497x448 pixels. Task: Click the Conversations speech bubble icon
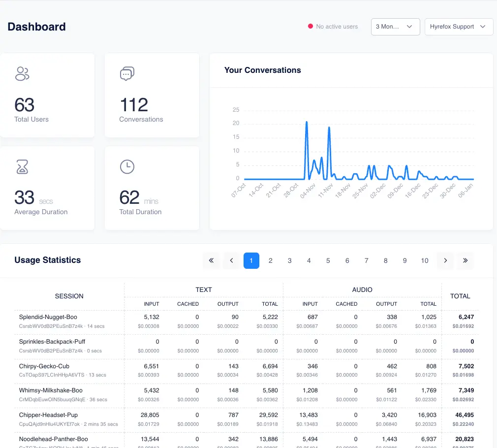[126, 73]
